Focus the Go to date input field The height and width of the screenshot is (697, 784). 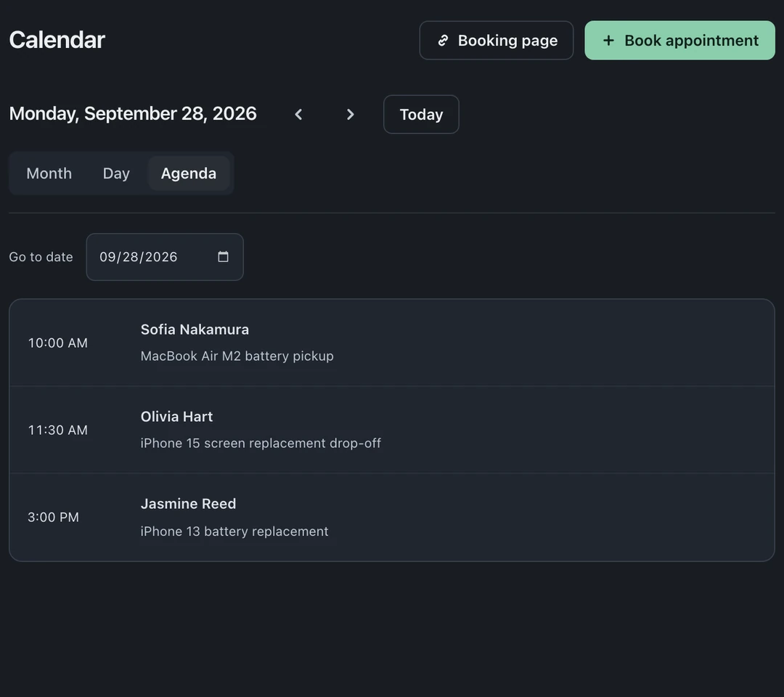pos(165,257)
